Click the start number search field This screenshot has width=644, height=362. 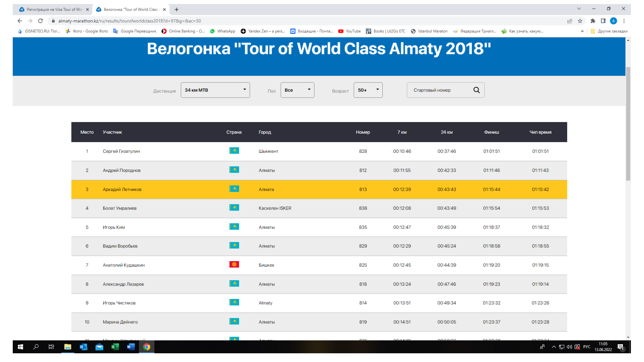click(439, 90)
